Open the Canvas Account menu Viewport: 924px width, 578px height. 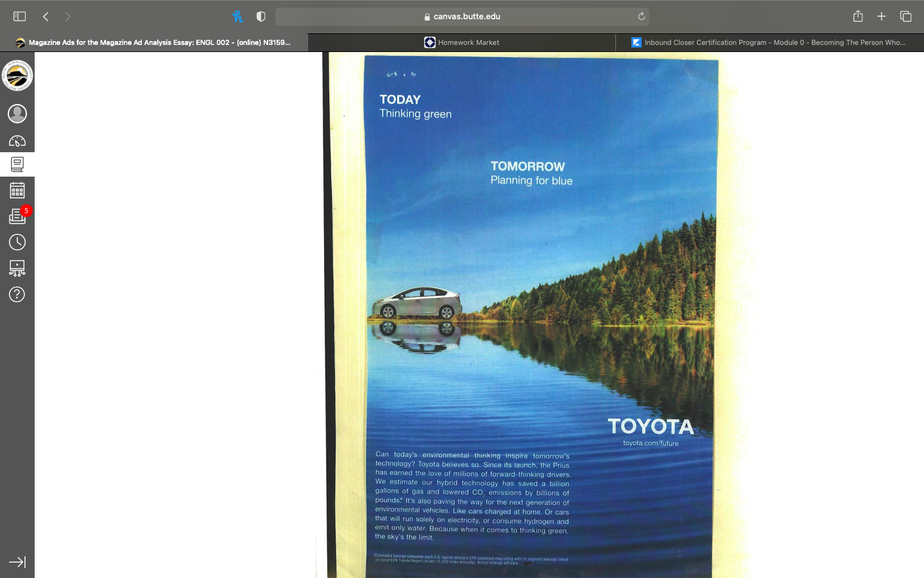(17, 114)
